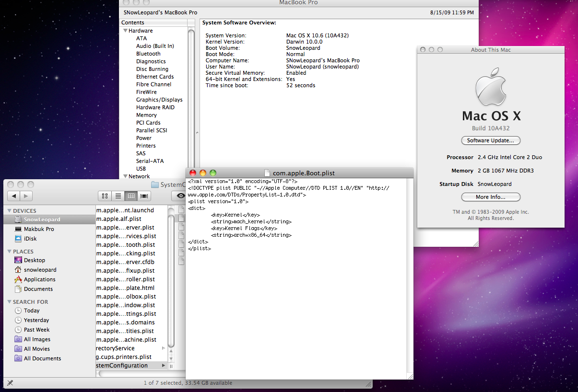Viewport: 578px width, 392px height.
Task: Select Memory in the Contents list
Action: click(146, 115)
